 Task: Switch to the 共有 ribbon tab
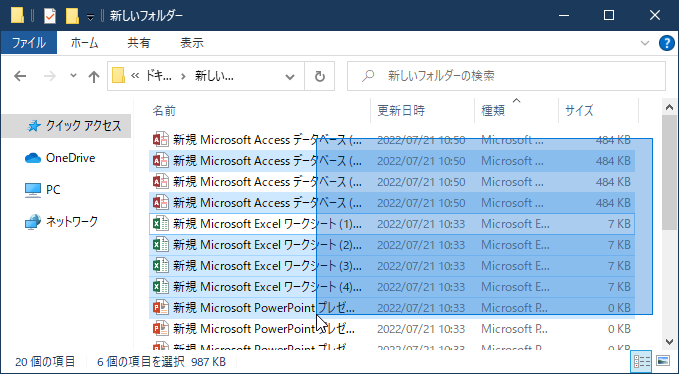[139, 43]
